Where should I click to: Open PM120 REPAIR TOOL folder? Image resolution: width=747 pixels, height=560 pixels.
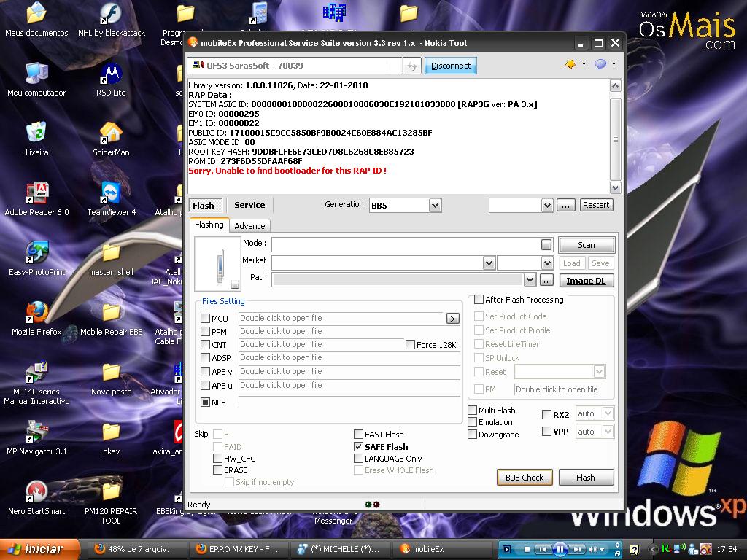[111, 503]
